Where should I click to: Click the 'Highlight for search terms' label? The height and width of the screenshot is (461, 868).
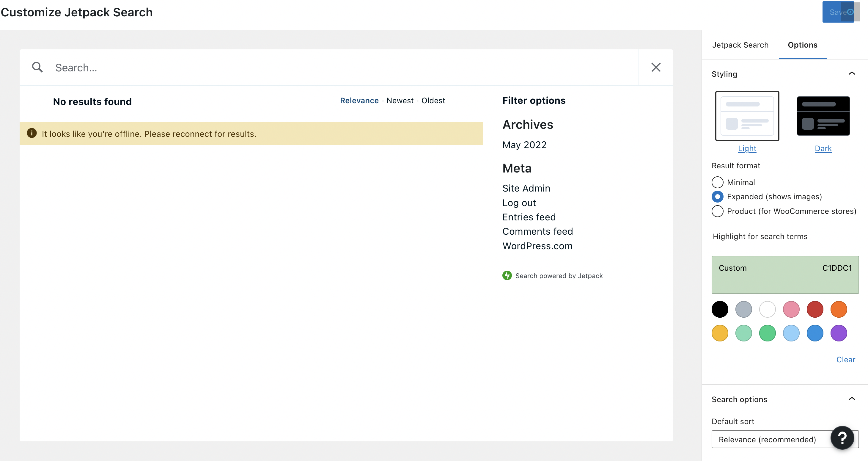760,236
